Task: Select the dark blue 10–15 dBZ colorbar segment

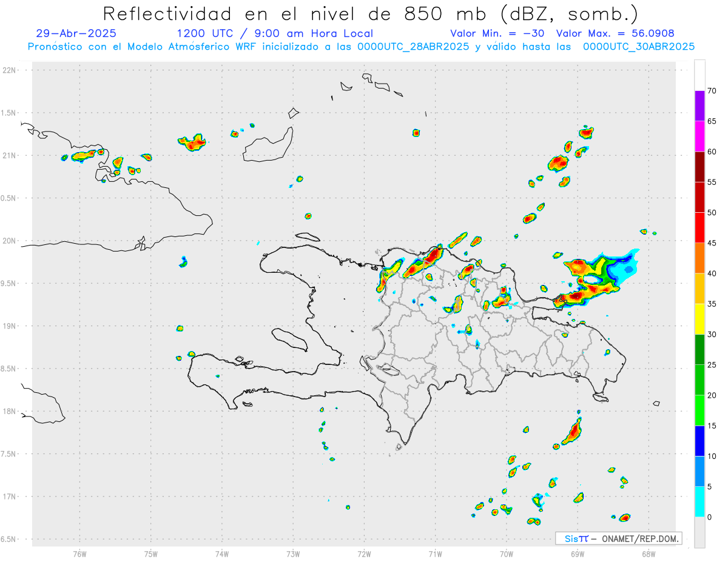Action: click(699, 441)
